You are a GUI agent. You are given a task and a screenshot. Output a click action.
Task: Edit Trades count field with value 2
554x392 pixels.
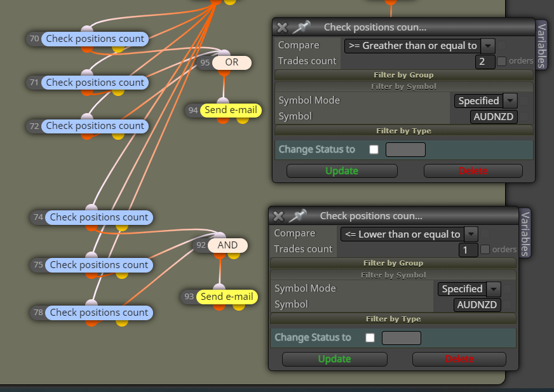[485, 62]
